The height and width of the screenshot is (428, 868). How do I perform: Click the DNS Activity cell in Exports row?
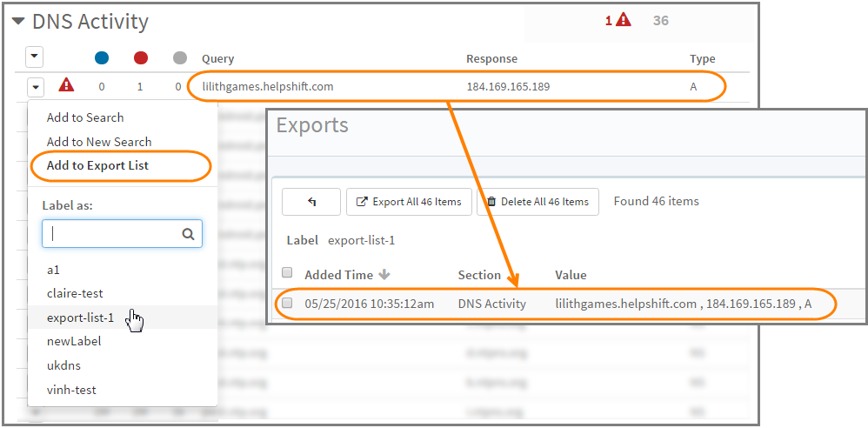pos(492,304)
